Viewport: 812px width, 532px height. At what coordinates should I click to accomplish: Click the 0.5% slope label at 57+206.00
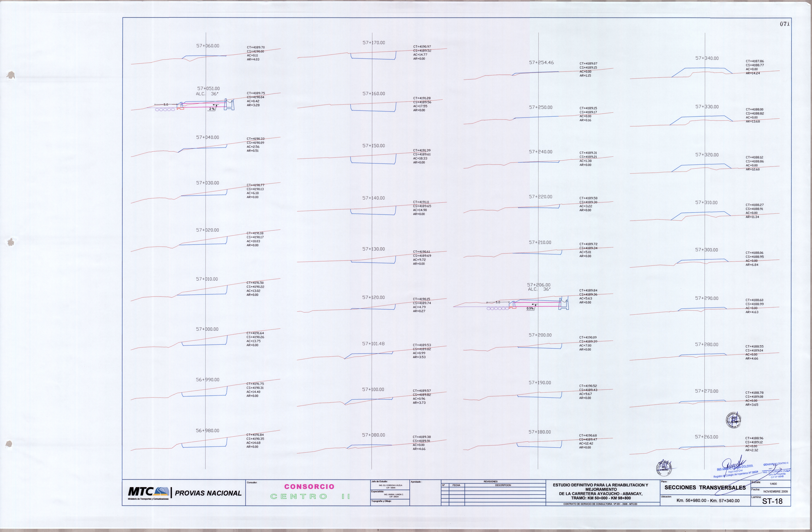click(x=530, y=309)
